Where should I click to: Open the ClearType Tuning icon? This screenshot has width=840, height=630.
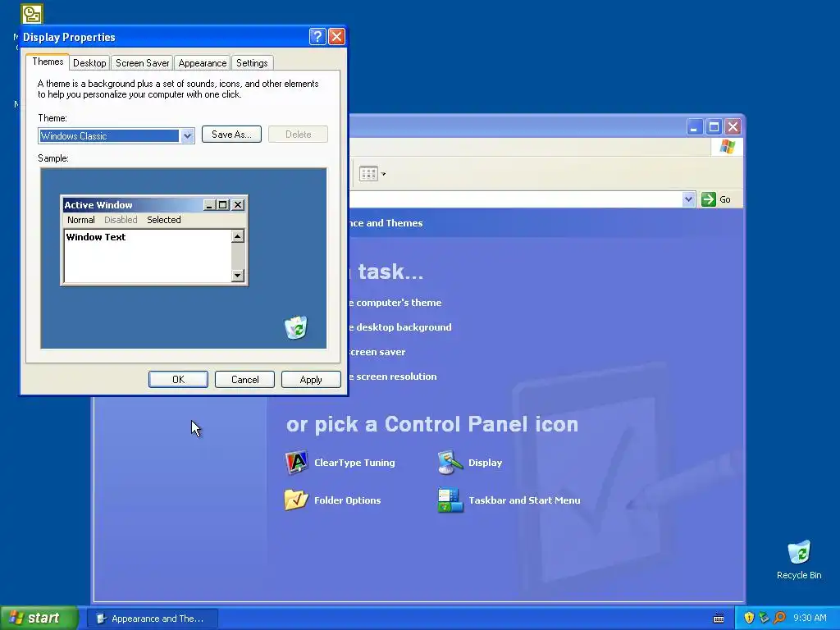click(296, 463)
